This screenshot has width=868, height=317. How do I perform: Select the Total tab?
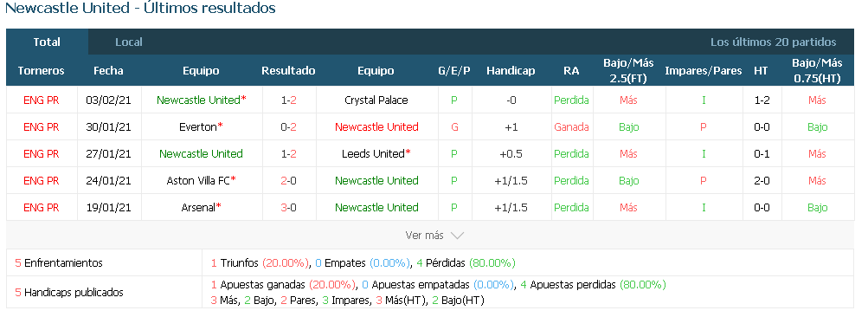pyautogui.click(x=47, y=42)
